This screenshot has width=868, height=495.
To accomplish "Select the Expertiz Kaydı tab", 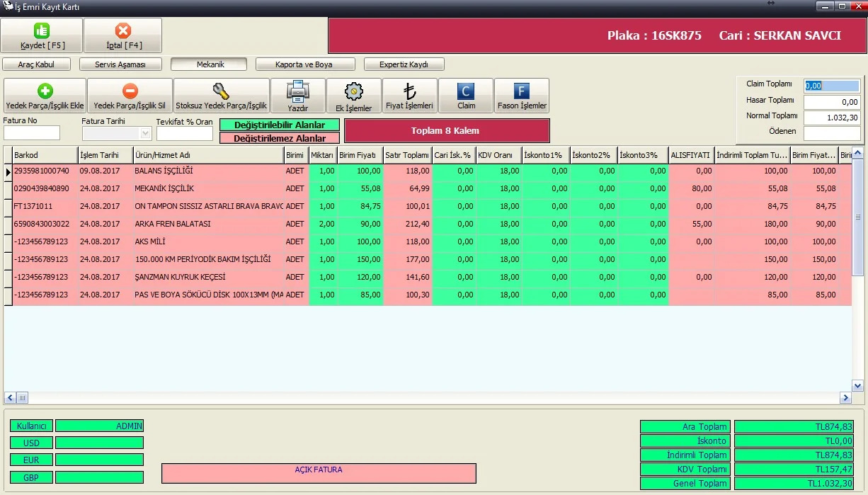I will [404, 64].
